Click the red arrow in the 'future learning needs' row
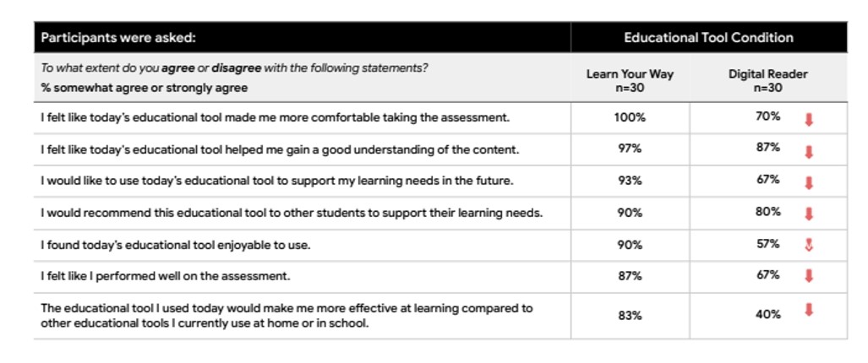 (809, 183)
